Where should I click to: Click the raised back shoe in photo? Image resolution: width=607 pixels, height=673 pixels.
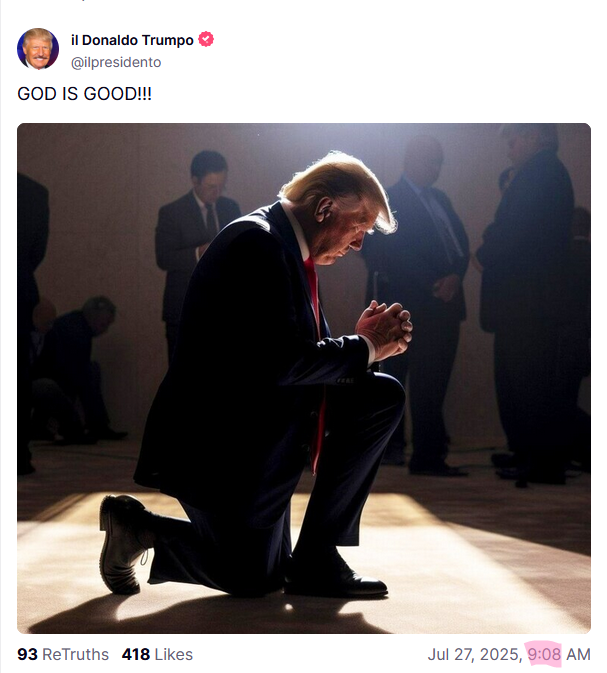(122, 544)
